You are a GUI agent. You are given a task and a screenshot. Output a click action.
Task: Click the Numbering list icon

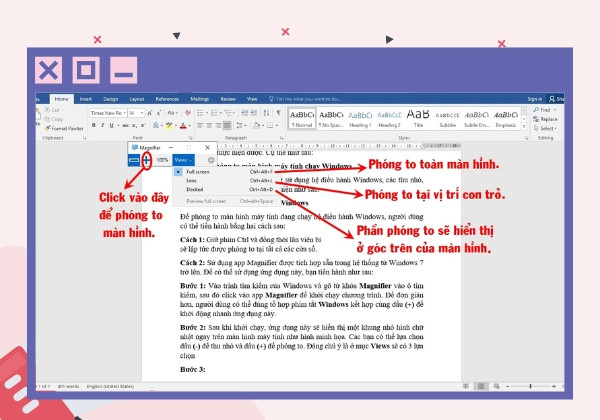tap(214, 113)
